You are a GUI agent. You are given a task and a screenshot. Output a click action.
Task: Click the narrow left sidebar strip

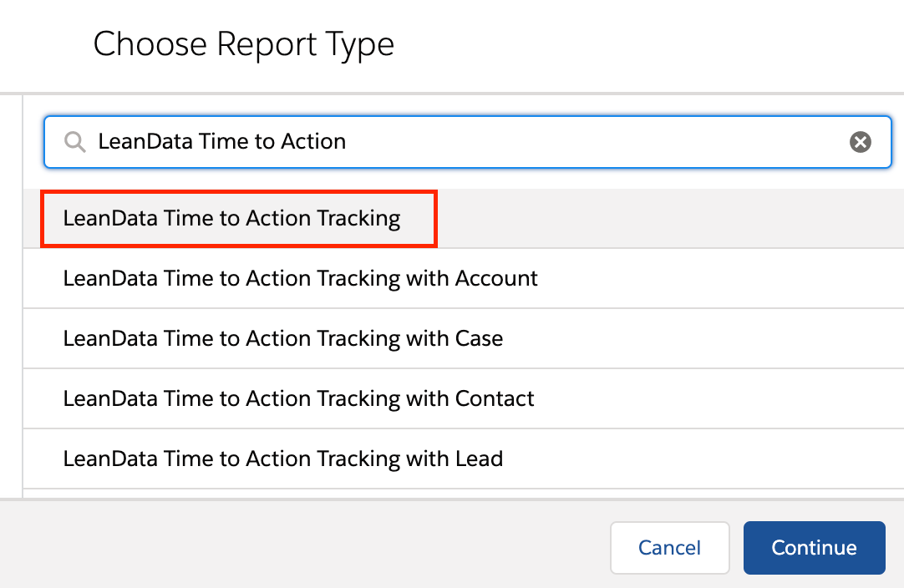pyautogui.click(x=11, y=292)
